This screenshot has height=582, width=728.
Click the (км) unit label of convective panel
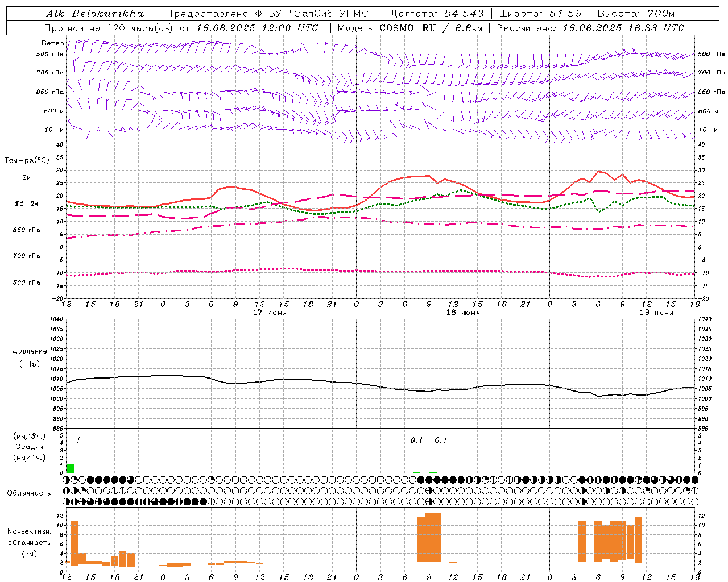tap(30, 554)
